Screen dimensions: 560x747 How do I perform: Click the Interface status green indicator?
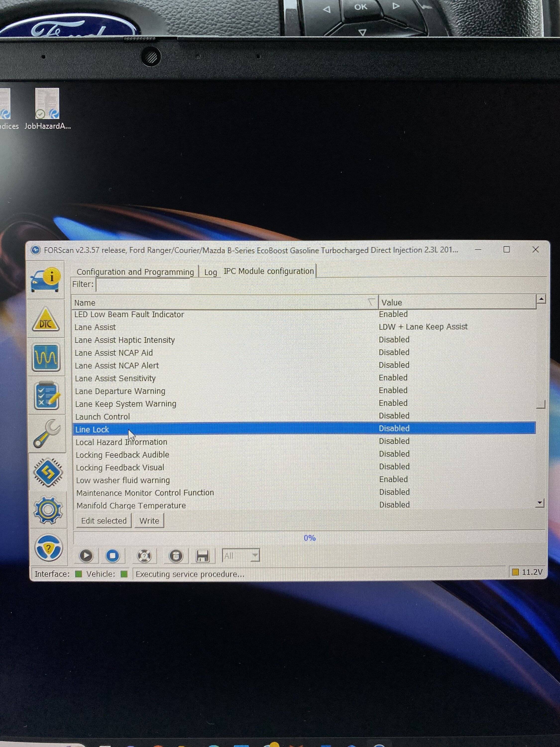[78, 574]
